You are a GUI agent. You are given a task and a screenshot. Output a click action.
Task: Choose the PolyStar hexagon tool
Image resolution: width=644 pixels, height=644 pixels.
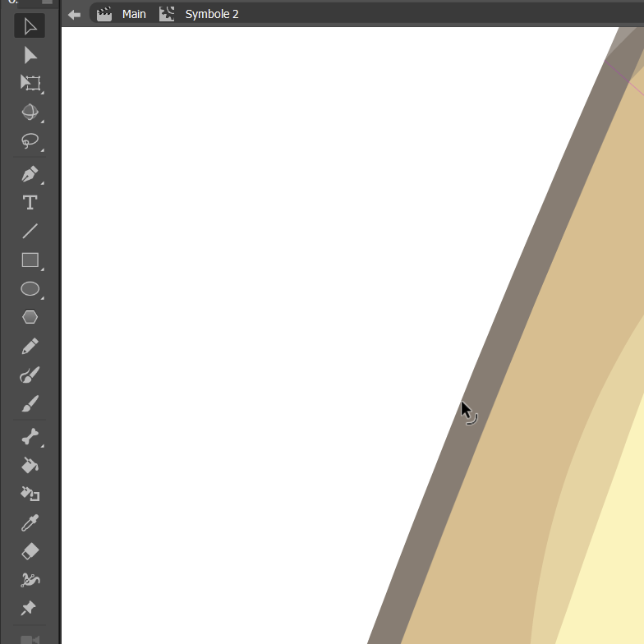coord(30,317)
